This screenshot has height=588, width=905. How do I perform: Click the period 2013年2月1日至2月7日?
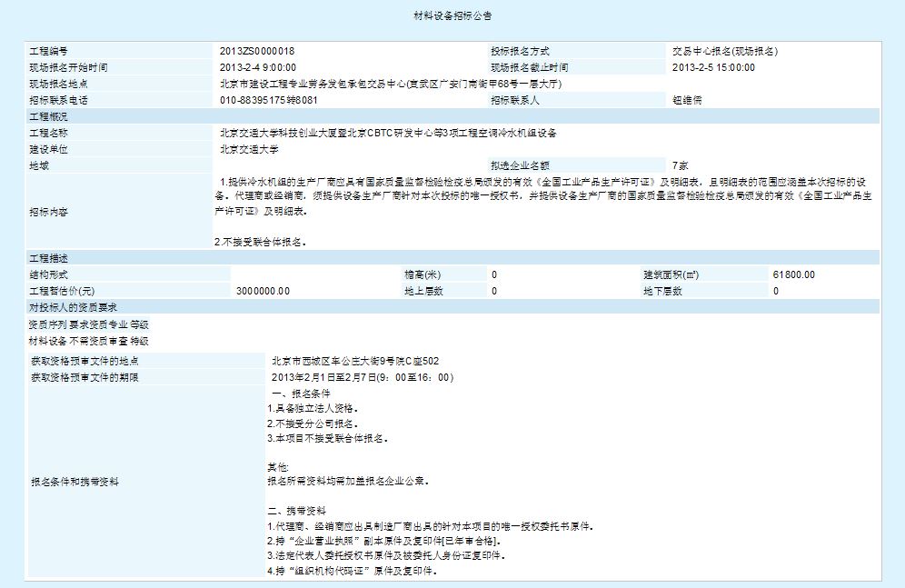323,377
